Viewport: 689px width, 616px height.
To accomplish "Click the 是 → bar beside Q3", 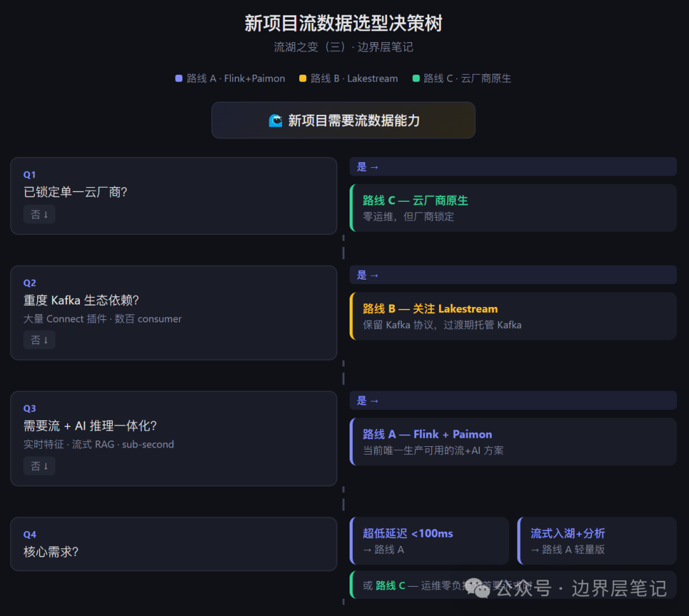I will click(x=513, y=400).
